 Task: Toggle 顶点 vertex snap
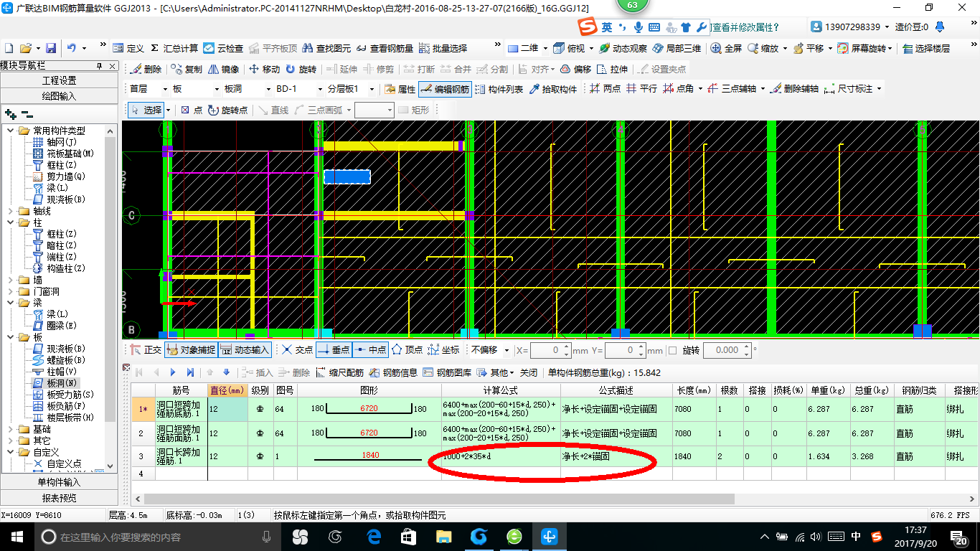pyautogui.click(x=407, y=350)
